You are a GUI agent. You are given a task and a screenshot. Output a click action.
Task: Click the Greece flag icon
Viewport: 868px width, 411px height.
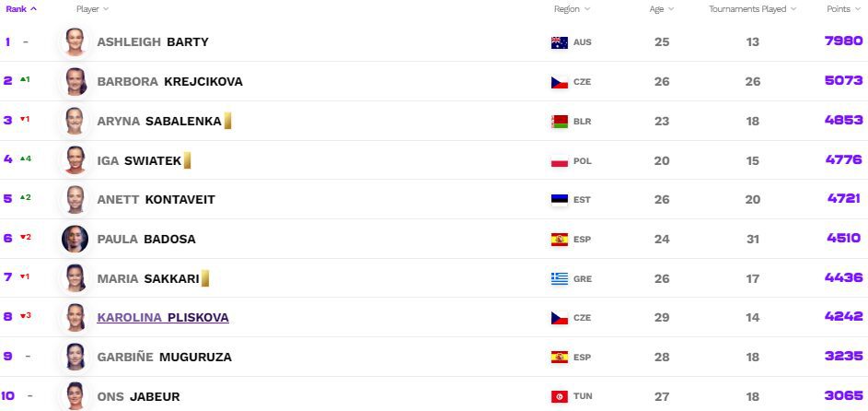(x=559, y=278)
